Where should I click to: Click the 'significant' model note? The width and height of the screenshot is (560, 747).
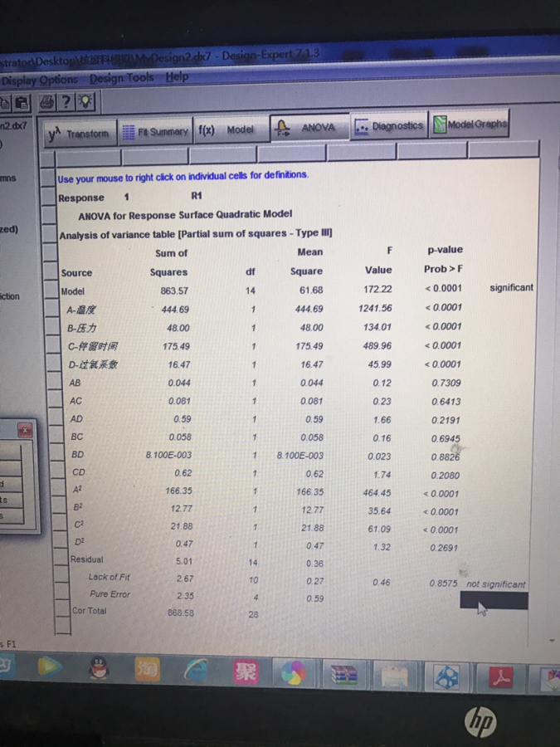(x=511, y=287)
